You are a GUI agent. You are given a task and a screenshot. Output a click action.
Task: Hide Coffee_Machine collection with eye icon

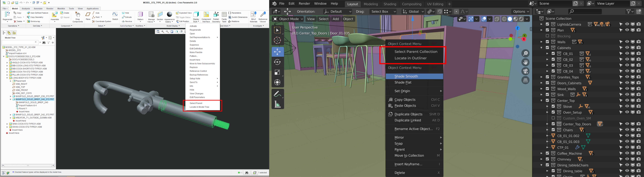coord(627,153)
